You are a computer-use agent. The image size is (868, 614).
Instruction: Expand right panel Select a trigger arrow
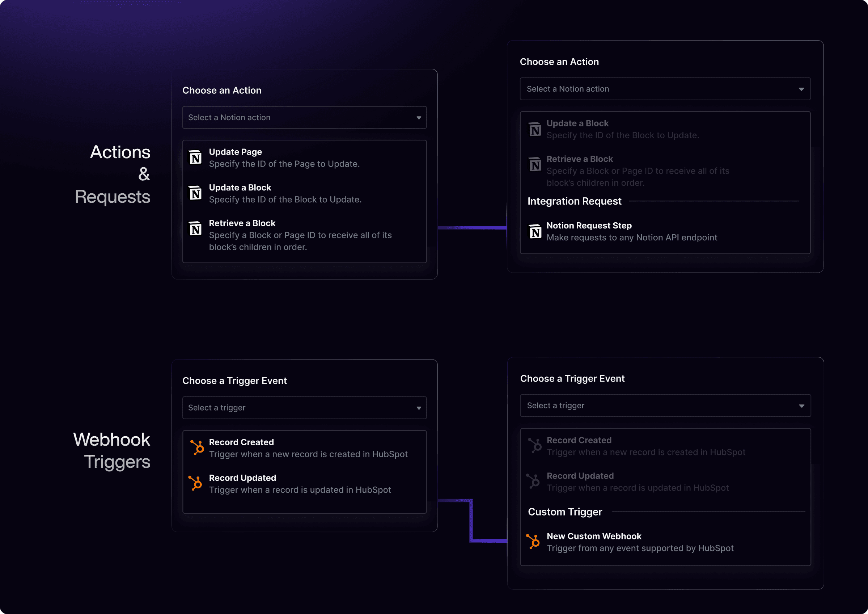(801, 406)
